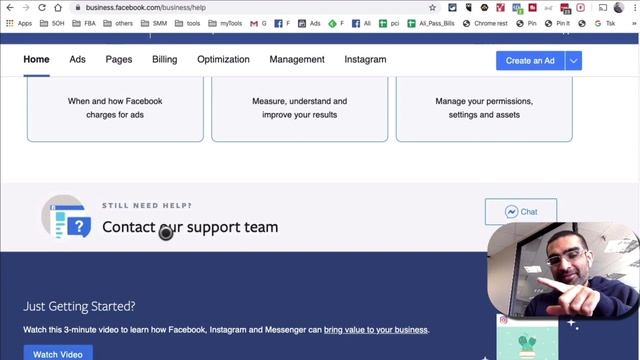Viewport: 640px width, 360px height.
Task: Open the Chrome profile avatar
Action: click(x=619, y=7)
